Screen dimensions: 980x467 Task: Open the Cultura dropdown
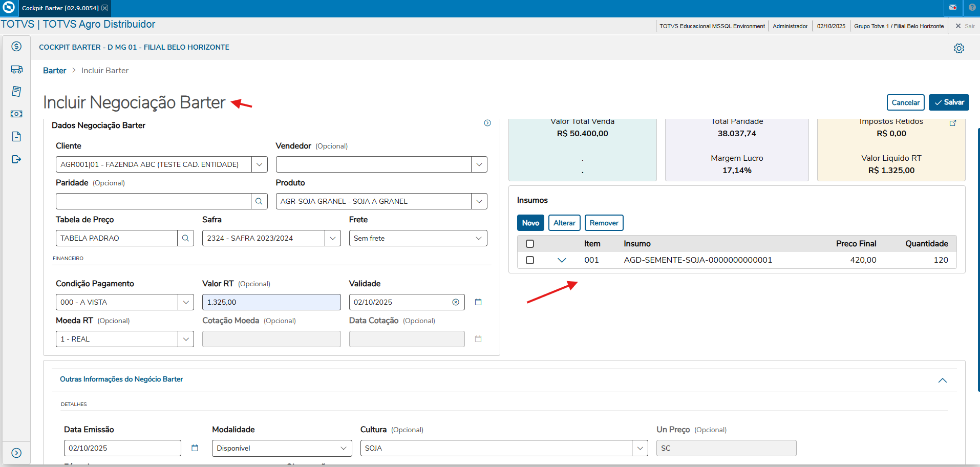click(640, 448)
